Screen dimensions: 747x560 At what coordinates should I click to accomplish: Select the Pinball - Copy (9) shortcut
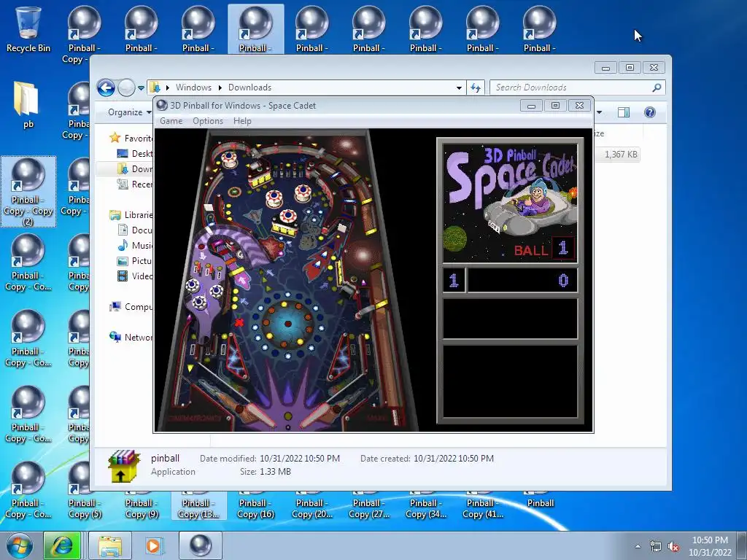tap(142, 507)
